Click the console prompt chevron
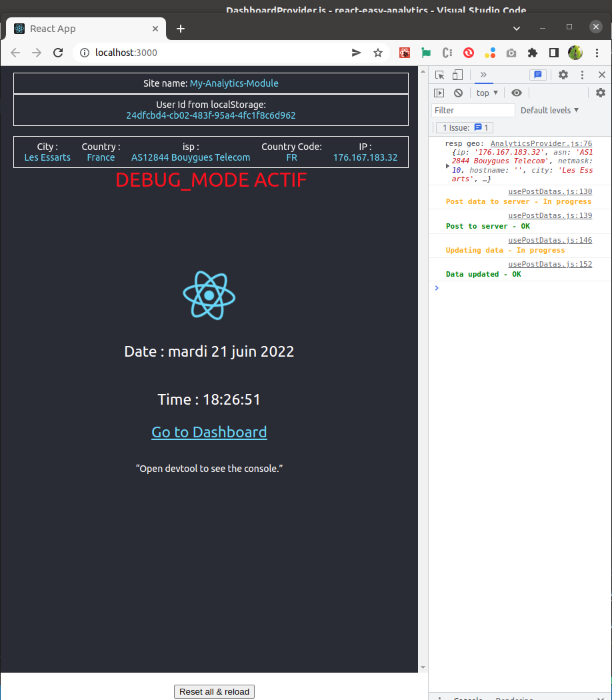The image size is (612, 700). (x=437, y=288)
